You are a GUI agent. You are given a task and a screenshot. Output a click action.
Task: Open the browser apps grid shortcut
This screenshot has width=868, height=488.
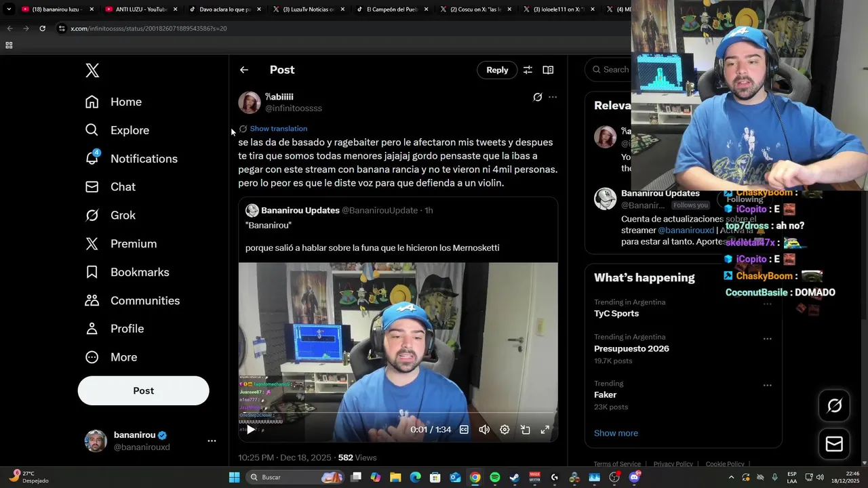tap(9, 45)
